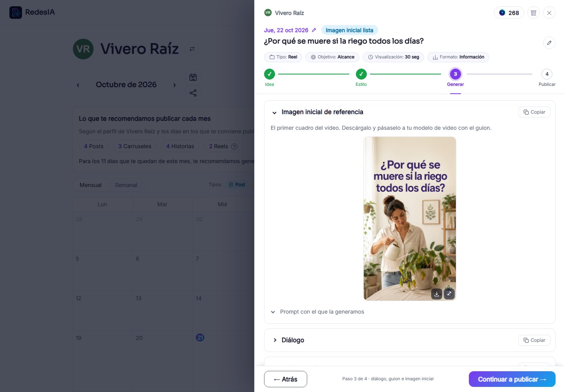This screenshot has height=392, width=565.
Task: Click the Imagen inicial lista status badge
Action: pos(350,30)
